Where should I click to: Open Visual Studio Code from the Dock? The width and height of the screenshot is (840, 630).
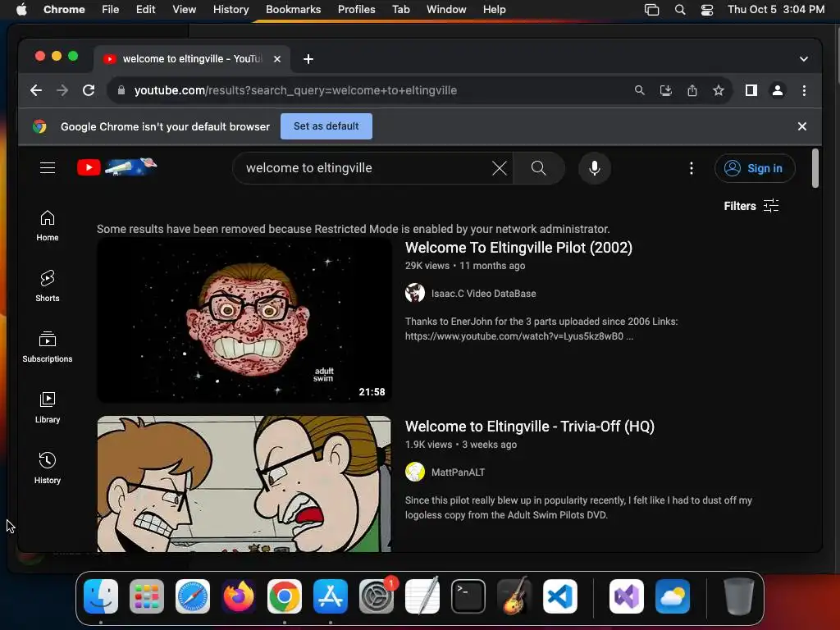coord(559,596)
